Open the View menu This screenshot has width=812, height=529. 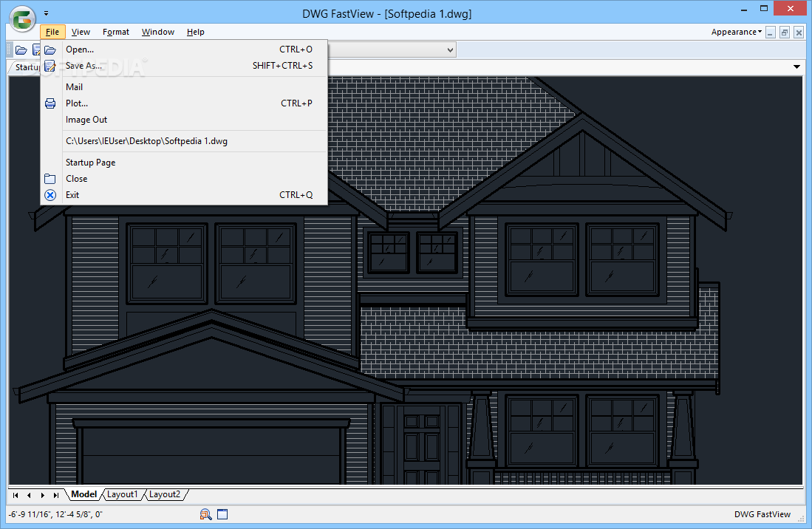(x=81, y=32)
